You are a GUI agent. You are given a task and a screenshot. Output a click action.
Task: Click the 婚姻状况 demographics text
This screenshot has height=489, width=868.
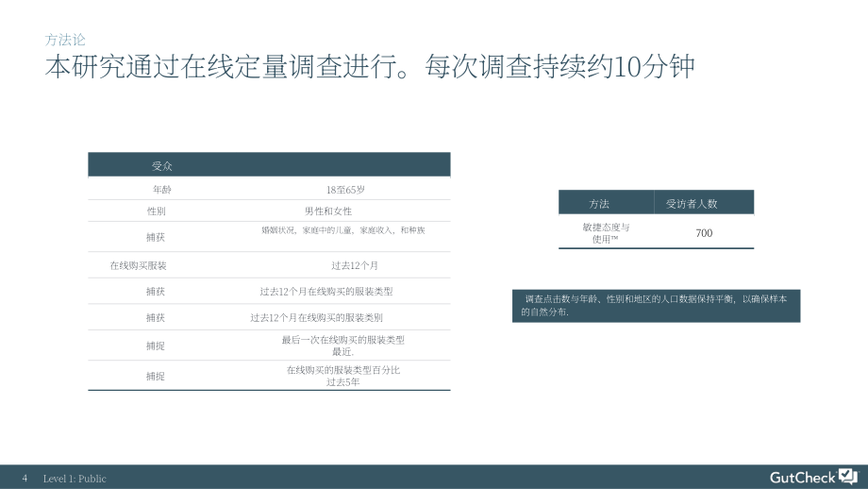pos(343,229)
